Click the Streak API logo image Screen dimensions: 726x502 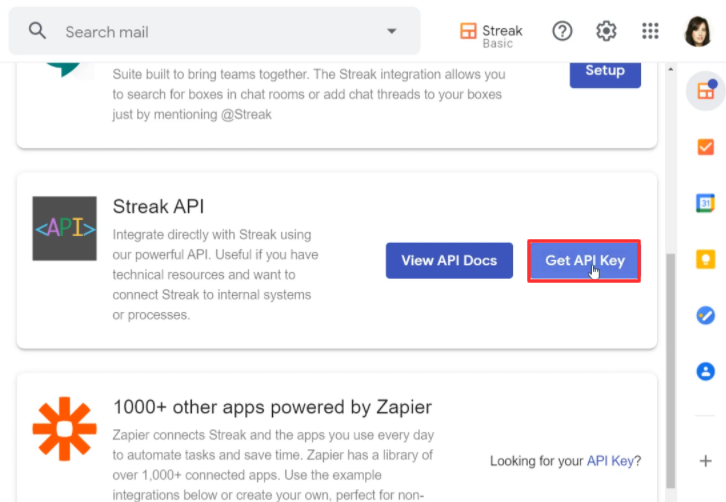[64, 228]
